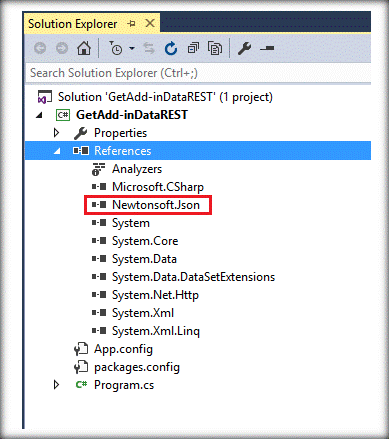
Task: Select the Properties tree item
Action: click(120, 133)
